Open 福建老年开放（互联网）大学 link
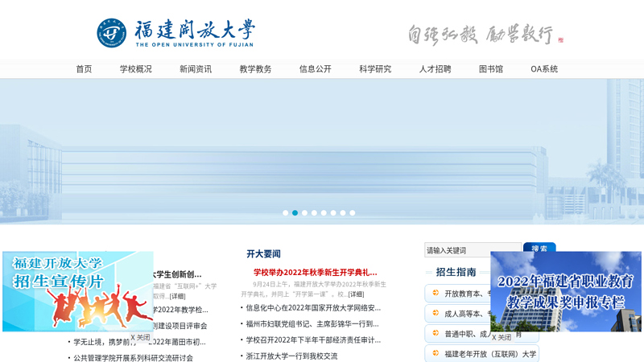This screenshot has width=644, height=362. [490, 354]
